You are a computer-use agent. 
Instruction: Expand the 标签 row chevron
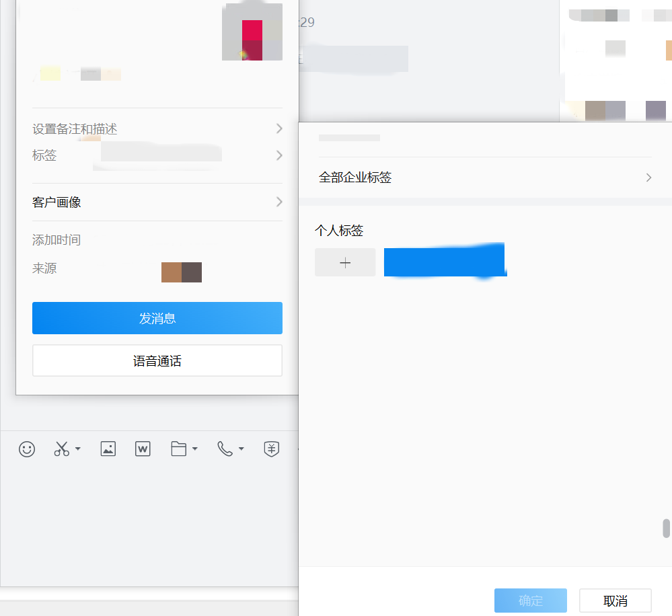coord(278,155)
